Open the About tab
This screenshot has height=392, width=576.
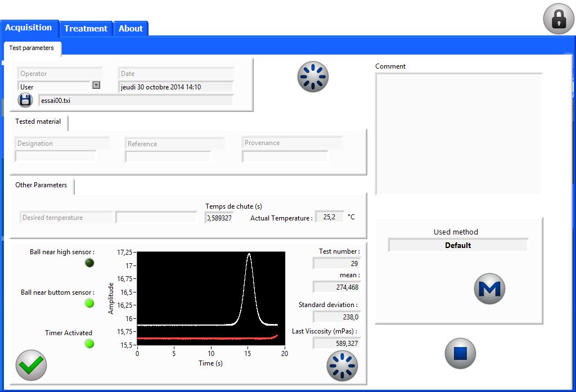[x=130, y=28]
